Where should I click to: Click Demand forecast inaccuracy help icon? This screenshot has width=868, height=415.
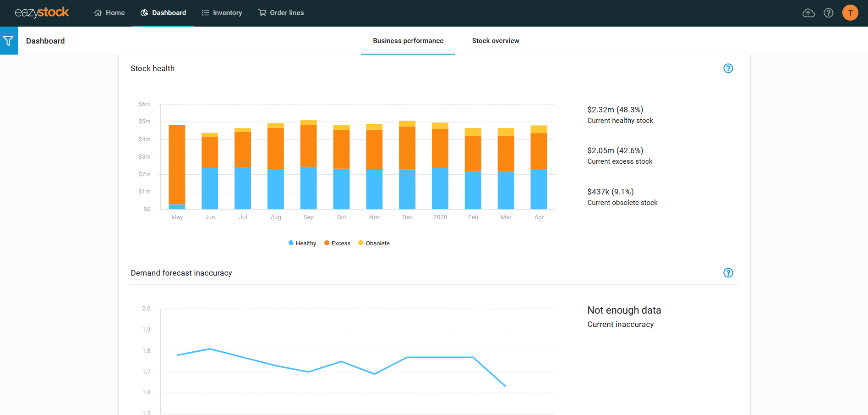(x=728, y=273)
